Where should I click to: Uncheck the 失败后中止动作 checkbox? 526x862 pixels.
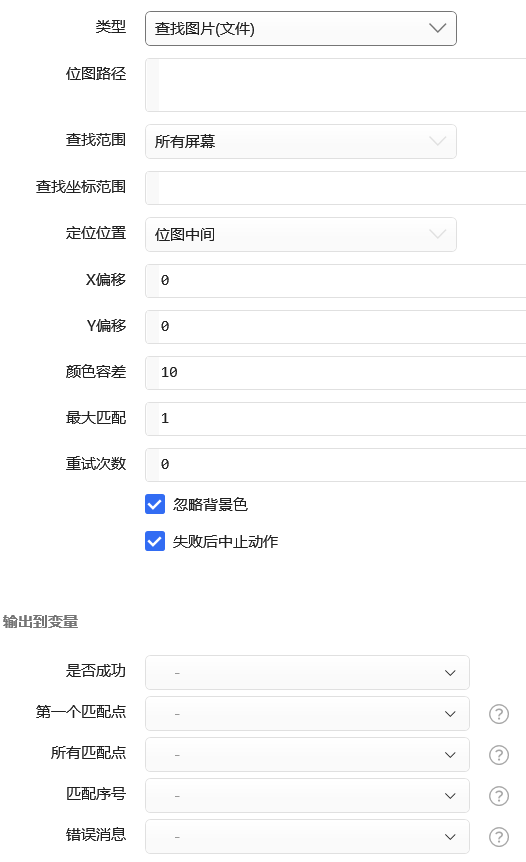155,541
